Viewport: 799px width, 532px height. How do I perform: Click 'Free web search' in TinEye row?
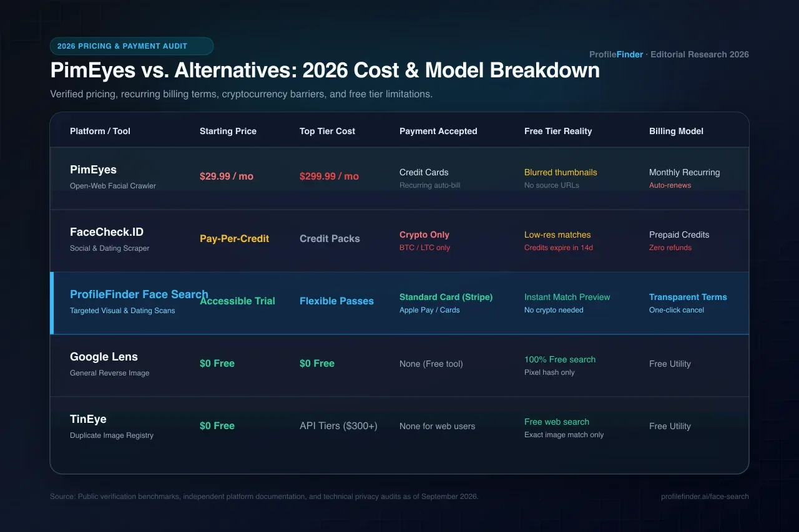557,422
